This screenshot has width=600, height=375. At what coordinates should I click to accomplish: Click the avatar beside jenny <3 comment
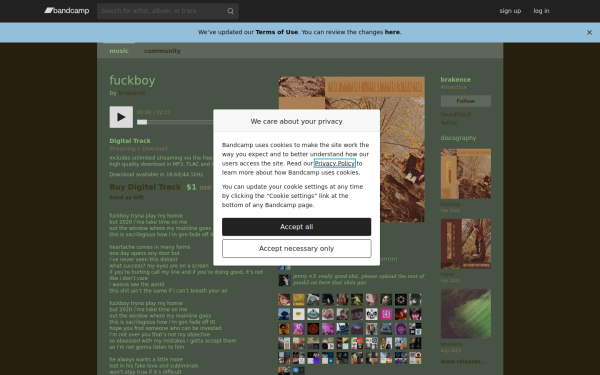pyautogui.click(x=284, y=280)
